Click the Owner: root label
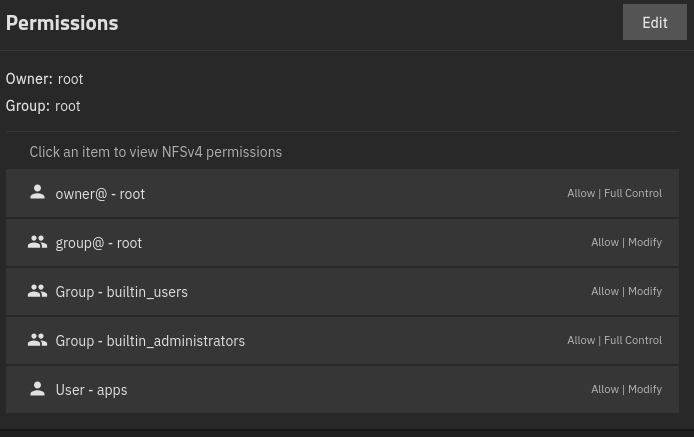The width and height of the screenshot is (694, 437). pos(45,79)
